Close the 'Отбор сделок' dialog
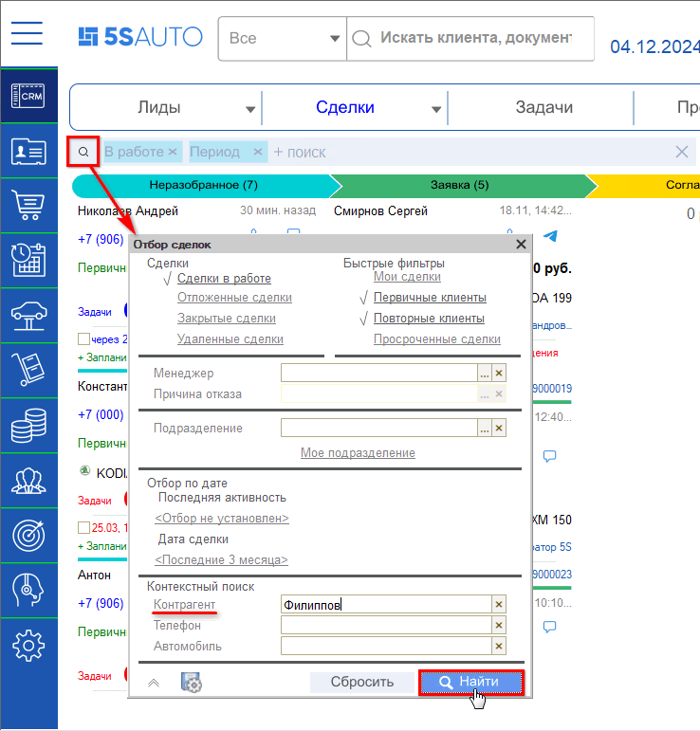Viewport: 700px width, 731px height. tap(522, 245)
